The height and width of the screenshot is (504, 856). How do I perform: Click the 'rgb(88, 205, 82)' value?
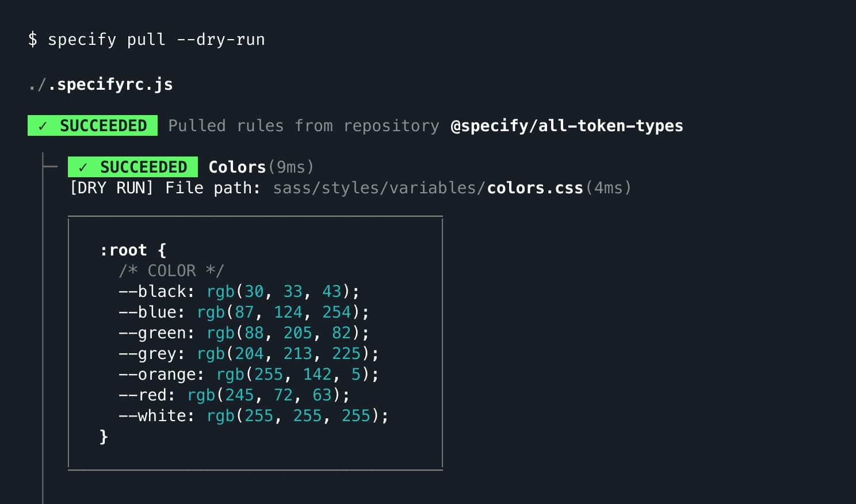[x=284, y=333]
